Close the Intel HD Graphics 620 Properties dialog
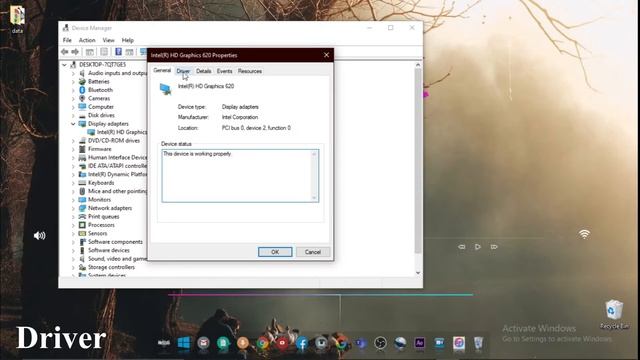Image resolution: width=640 pixels, height=360 pixels. click(x=326, y=55)
